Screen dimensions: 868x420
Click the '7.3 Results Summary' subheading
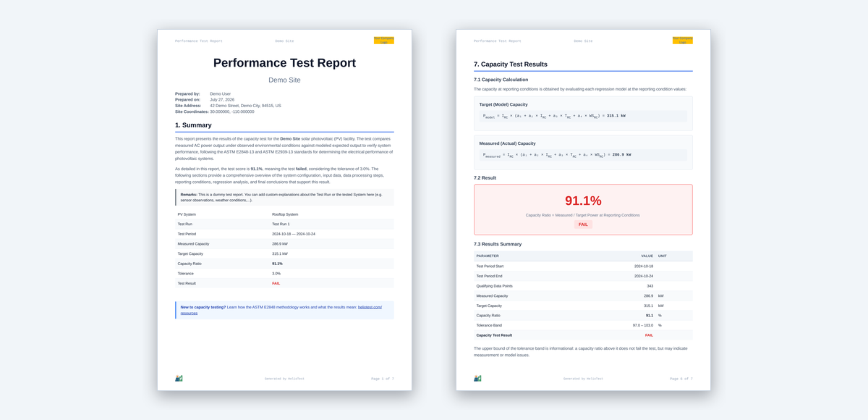tap(498, 244)
